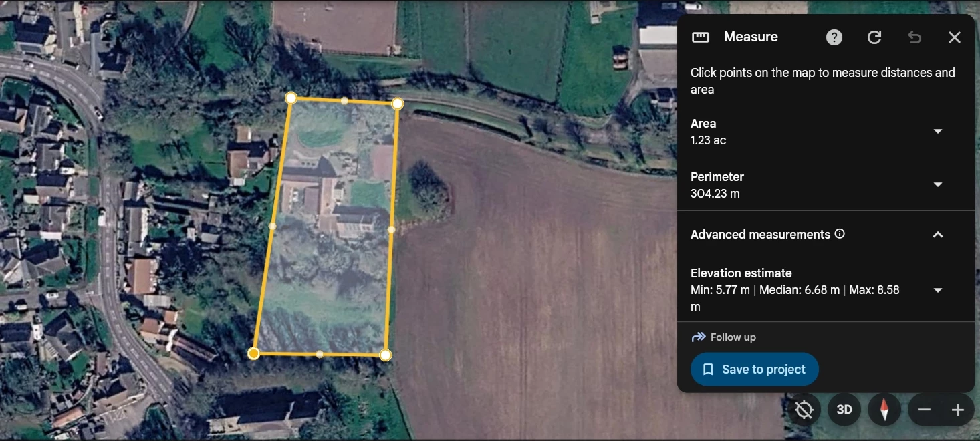This screenshot has width=980, height=441.
Task: Click the compass to reset north
Action: click(x=884, y=410)
